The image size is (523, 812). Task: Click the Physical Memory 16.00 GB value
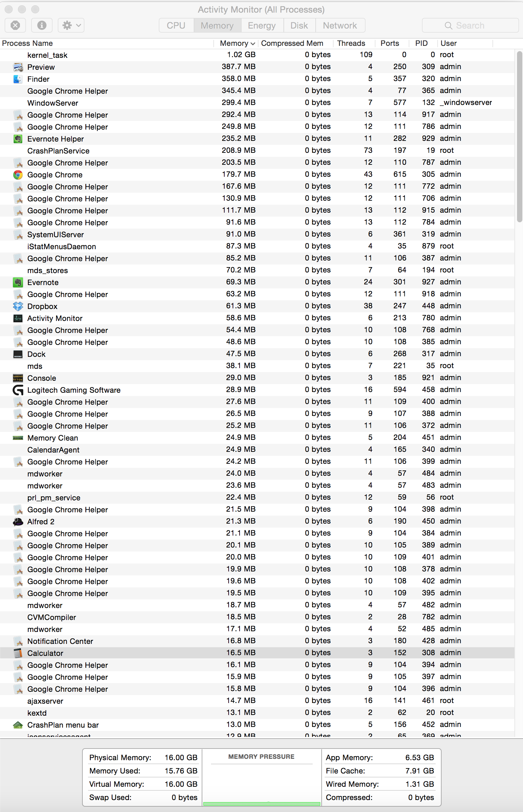pos(181,758)
